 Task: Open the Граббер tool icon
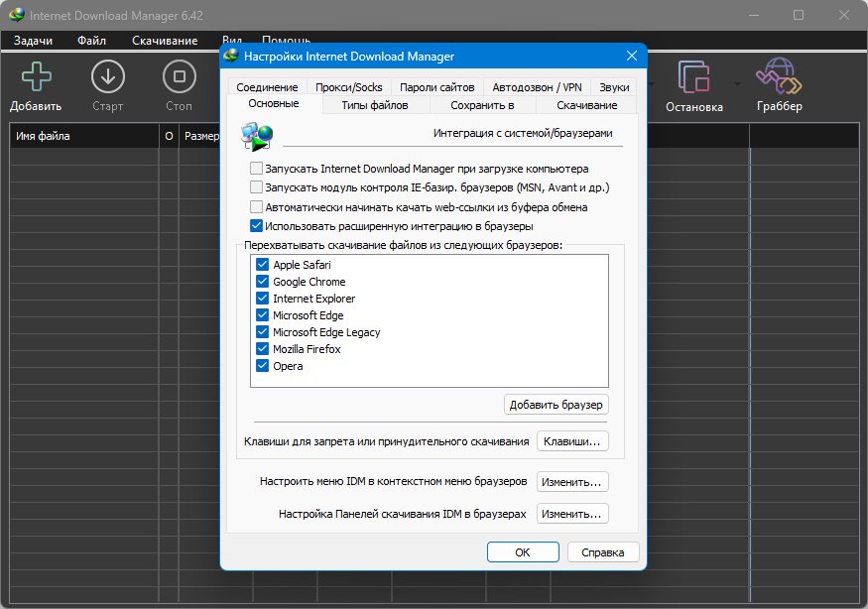pos(779,76)
